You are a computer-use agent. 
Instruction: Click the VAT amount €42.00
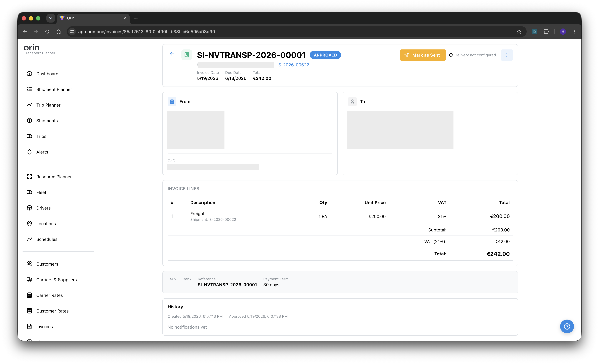click(502, 241)
